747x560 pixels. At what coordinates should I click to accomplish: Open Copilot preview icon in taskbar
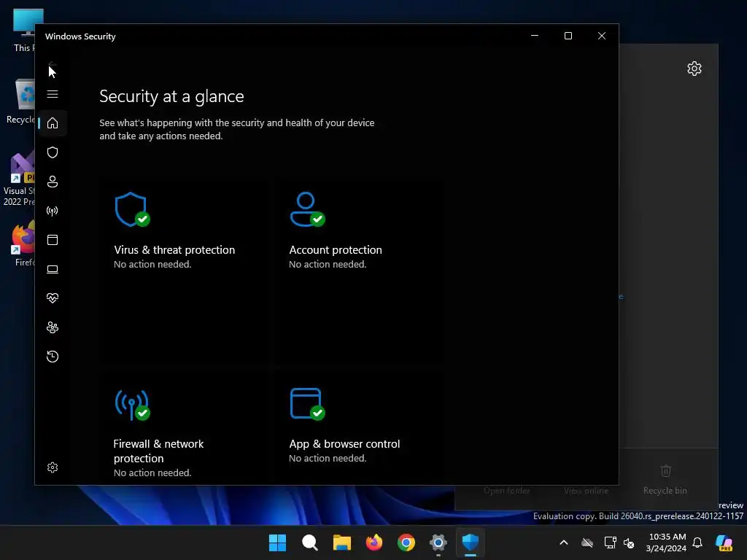click(x=724, y=542)
